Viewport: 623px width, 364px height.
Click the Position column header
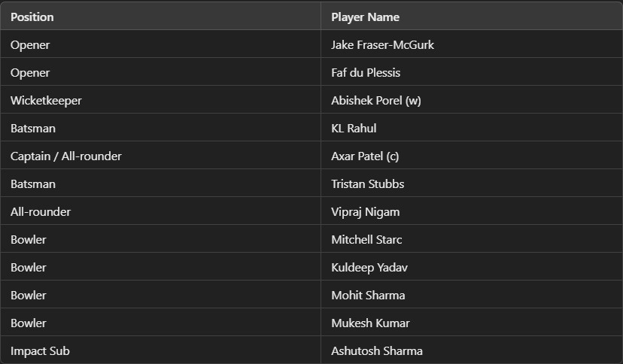(32, 17)
